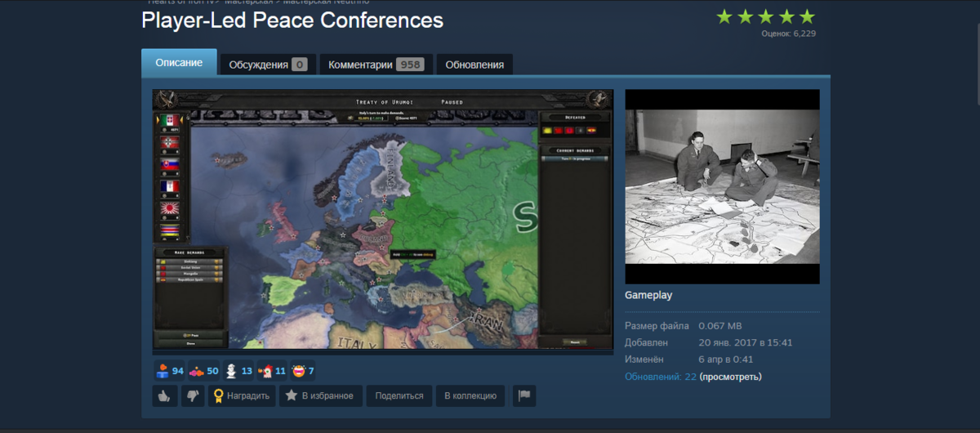The width and height of the screenshot is (980, 433).
Task: Click the statue reward with 13 count
Action: (x=238, y=371)
